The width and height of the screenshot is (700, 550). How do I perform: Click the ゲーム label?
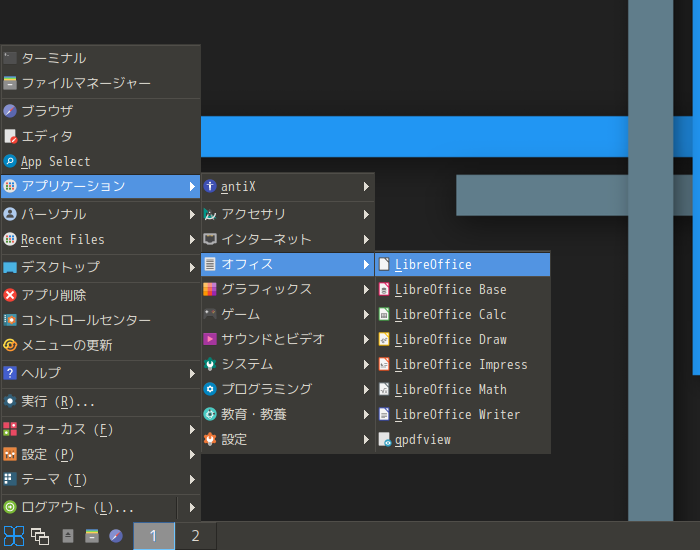[x=241, y=314]
